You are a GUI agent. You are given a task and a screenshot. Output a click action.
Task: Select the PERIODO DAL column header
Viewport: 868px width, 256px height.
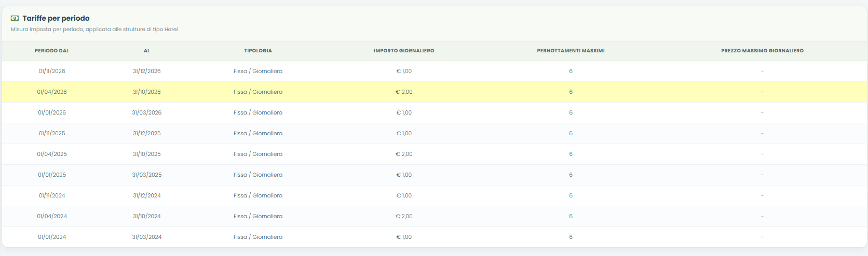pyautogui.click(x=52, y=51)
